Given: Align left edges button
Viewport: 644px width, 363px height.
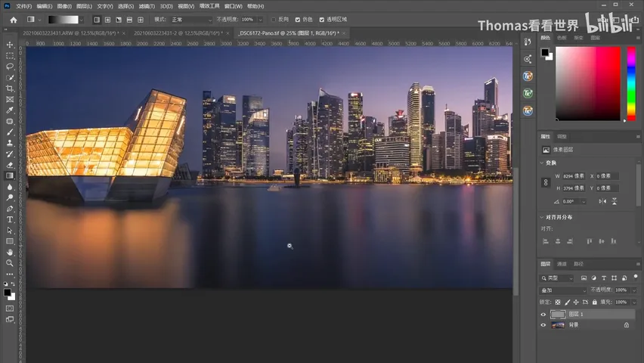Looking at the screenshot, I should (x=546, y=241).
